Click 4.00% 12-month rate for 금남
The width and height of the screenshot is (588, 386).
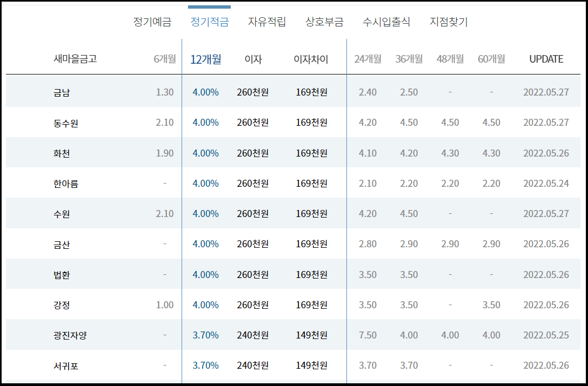coord(205,92)
